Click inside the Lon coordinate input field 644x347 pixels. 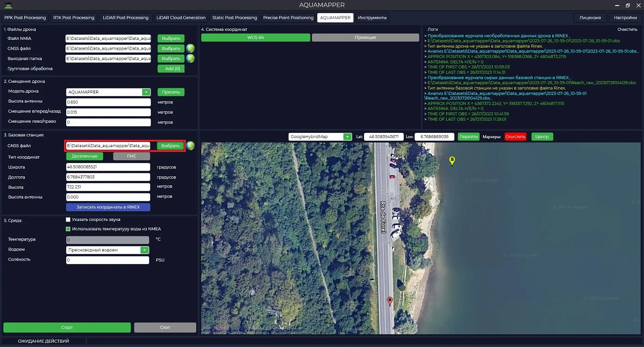point(434,136)
